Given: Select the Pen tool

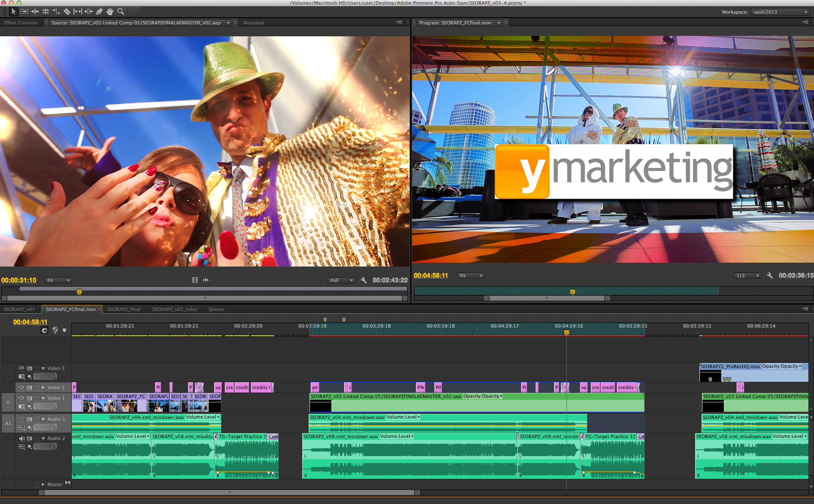Looking at the screenshot, I should [x=99, y=12].
